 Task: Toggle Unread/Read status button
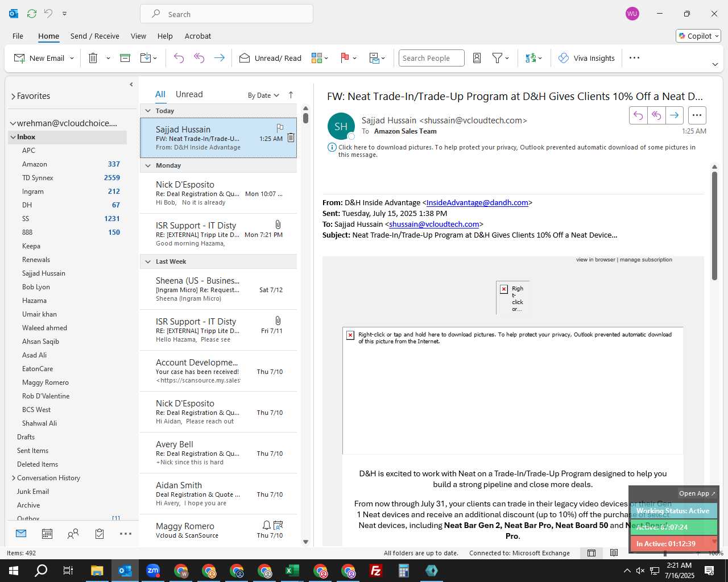(270, 58)
